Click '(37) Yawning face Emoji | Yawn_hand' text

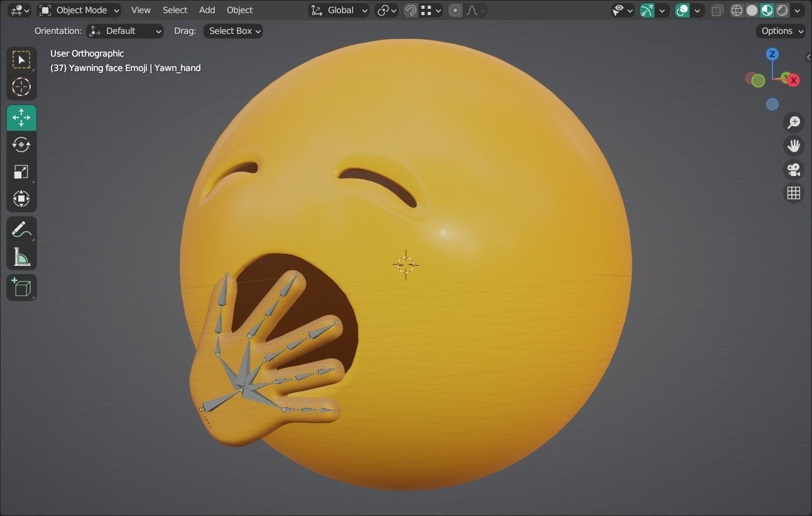click(x=125, y=68)
